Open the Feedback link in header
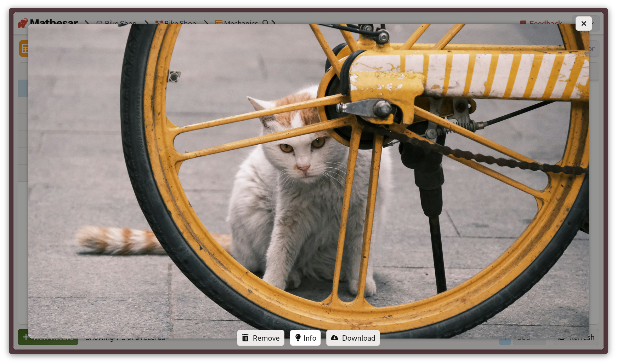Viewport: 617px width, 364px height. (542, 23)
